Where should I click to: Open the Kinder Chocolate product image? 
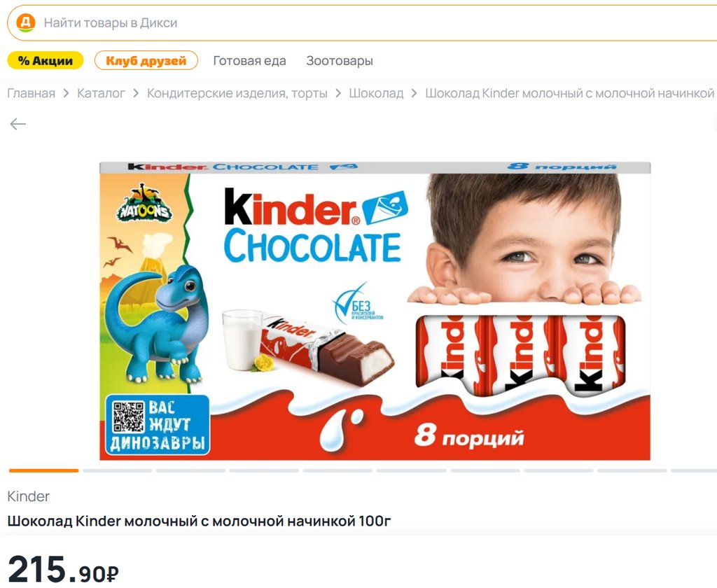point(375,311)
